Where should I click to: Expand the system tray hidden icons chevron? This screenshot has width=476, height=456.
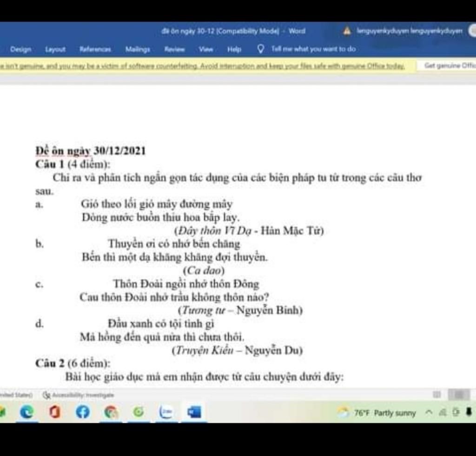(x=429, y=412)
